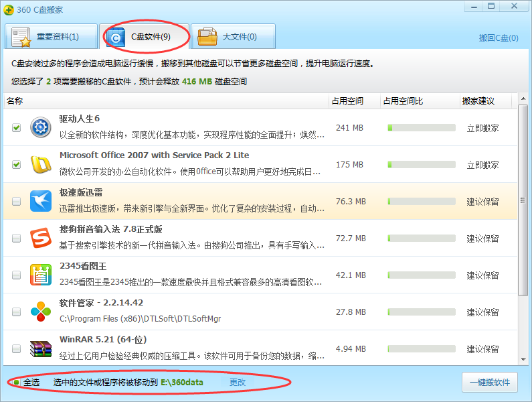Click the 76.3 MB size value
The height and width of the screenshot is (402, 532).
(x=351, y=202)
